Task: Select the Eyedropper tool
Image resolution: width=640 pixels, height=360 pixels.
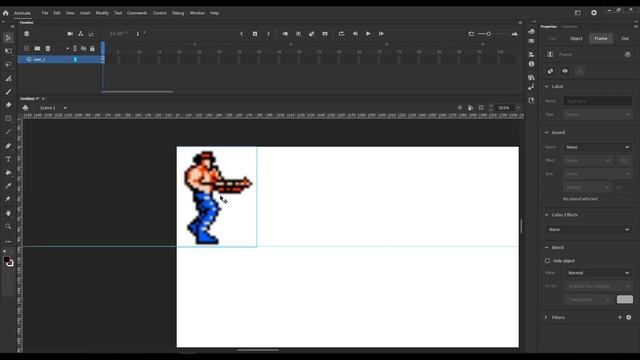Action: click(8, 186)
